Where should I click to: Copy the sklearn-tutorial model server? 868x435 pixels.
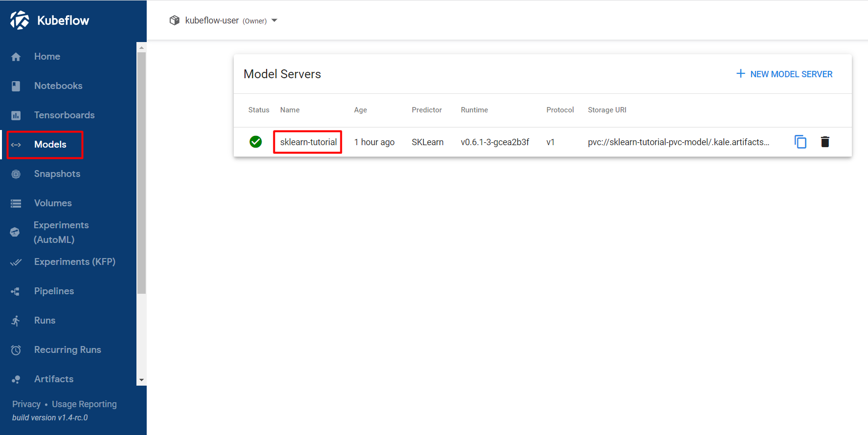[x=801, y=142]
